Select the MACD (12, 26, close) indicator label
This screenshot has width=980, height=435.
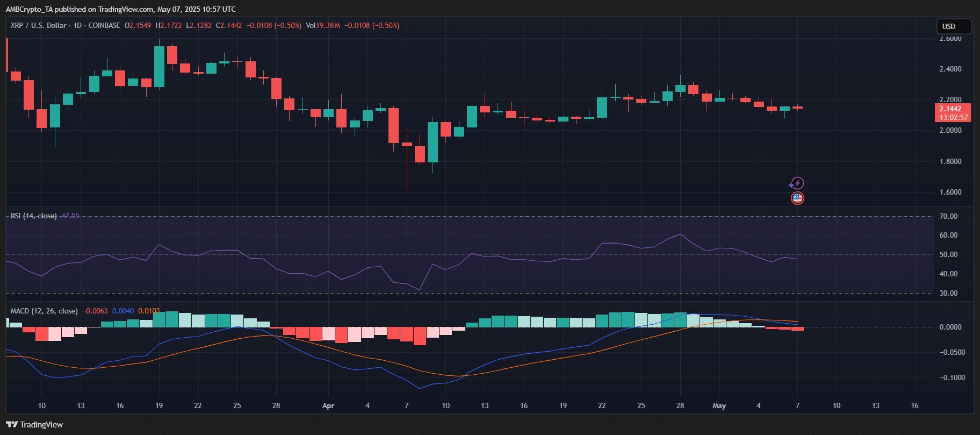click(44, 311)
